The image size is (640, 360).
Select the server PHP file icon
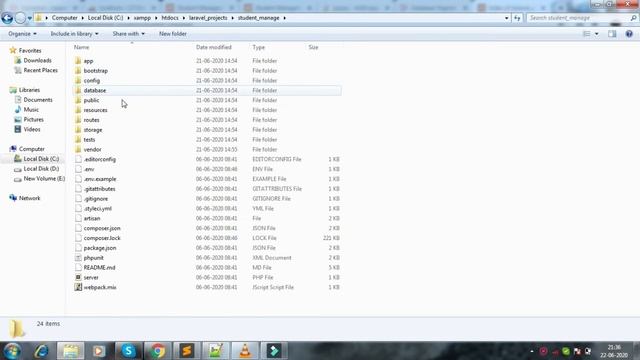click(x=78, y=277)
